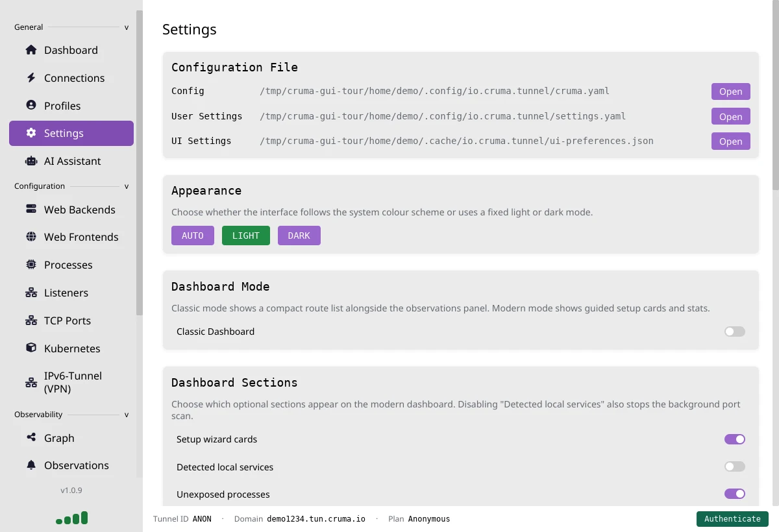Click the TCP Ports network icon
The width and height of the screenshot is (779, 532).
click(x=31, y=320)
